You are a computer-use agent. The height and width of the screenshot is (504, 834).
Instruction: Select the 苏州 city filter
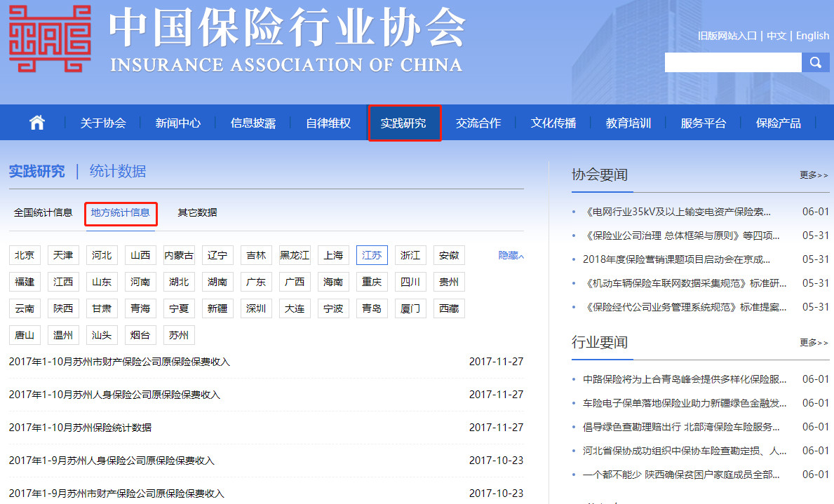tap(179, 335)
